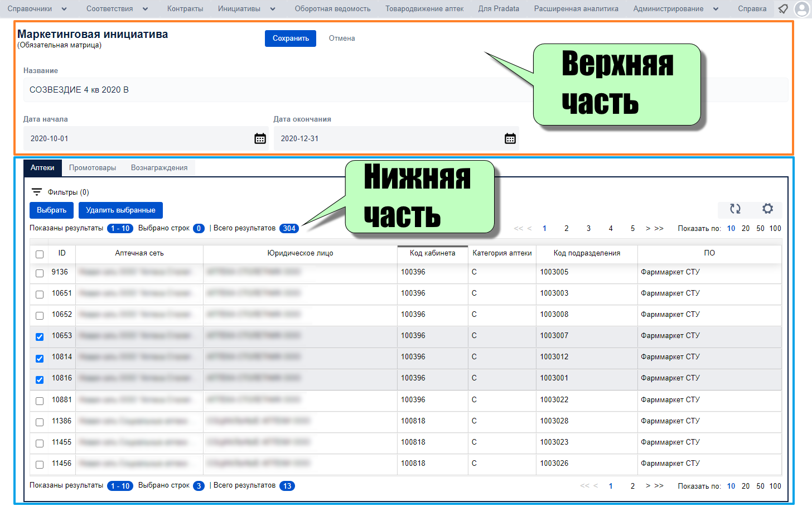Go to first page in bottom pager
The width and height of the screenshot is (812, 506).
coord(584,486)
